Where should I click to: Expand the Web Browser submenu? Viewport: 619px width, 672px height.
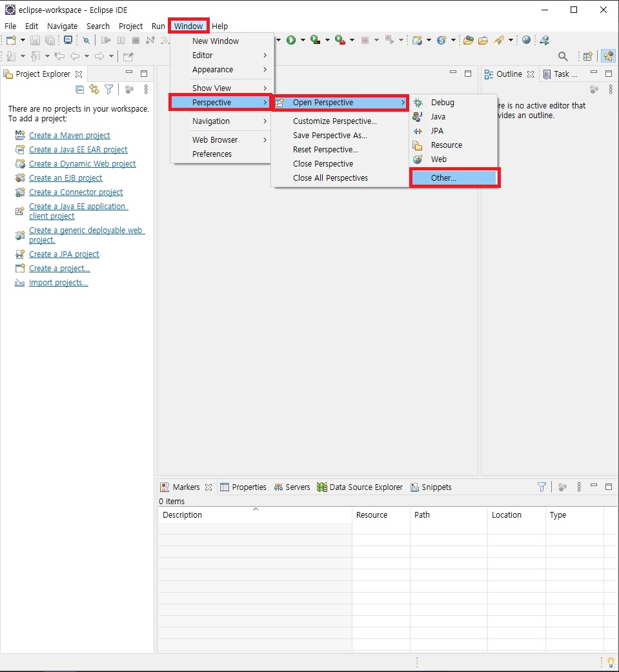click(x=220, y=139)
